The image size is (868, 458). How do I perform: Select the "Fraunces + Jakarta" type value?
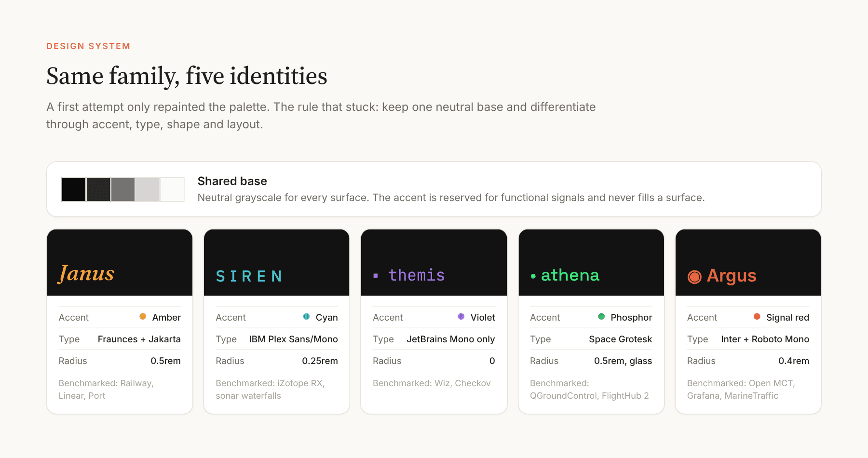click(x=139, y=339)
